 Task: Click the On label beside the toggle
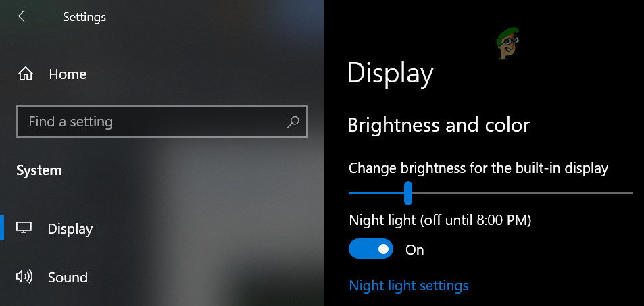(x=414, y=250)
